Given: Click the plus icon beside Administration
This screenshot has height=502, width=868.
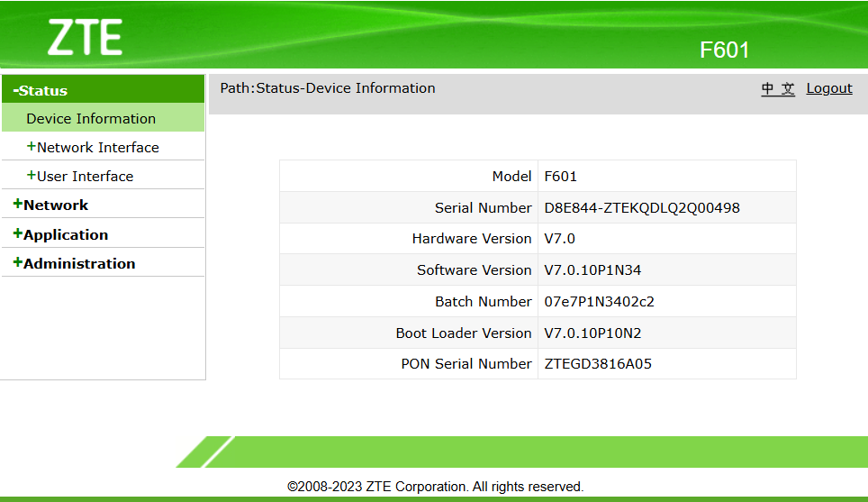Looking at the screenshot, I should tap(18, 262).
